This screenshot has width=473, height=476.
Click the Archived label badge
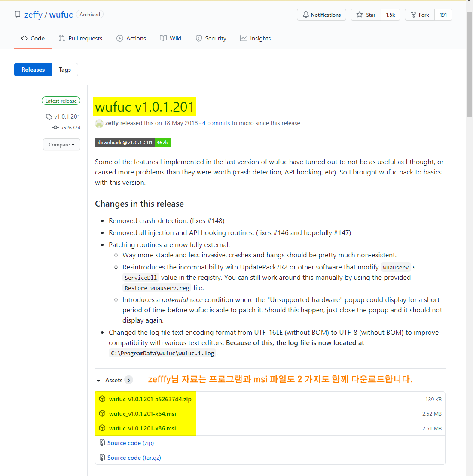coord(90,14)
